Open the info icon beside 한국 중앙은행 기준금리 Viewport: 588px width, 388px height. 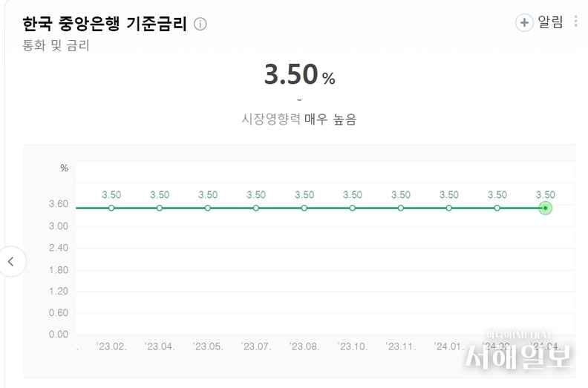200,24
